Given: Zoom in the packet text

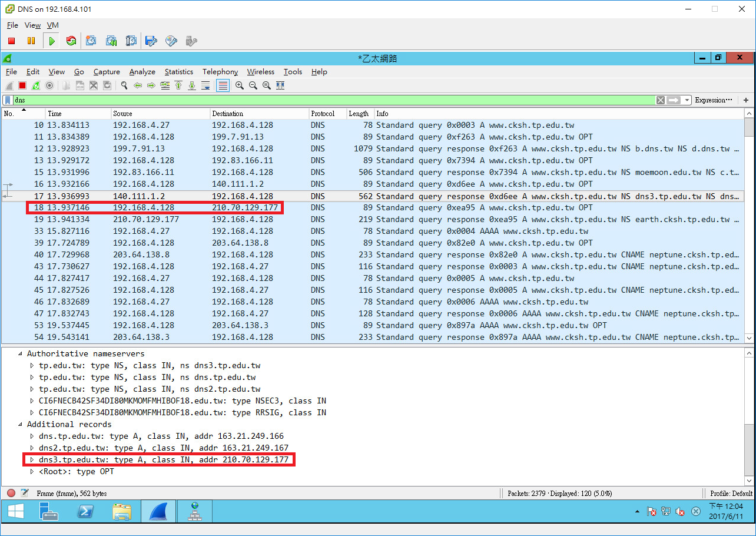Looking at the screenshot, I should (240, 85).
